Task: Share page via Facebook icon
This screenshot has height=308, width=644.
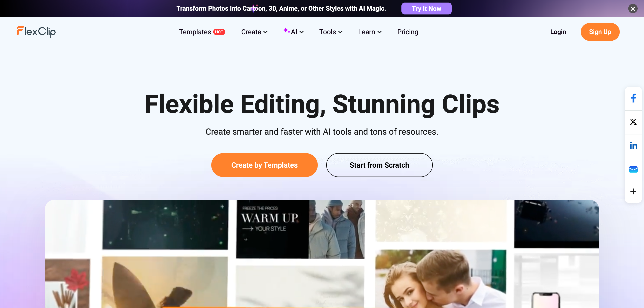Action: tap(633, 98)
